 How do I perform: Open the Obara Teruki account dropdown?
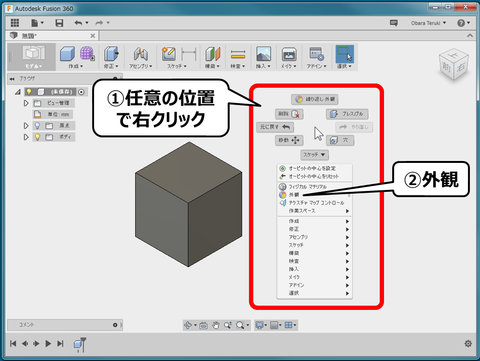tap(428, 23)
